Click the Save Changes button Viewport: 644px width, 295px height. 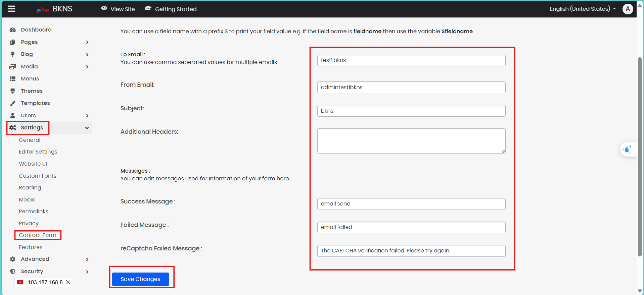140,279
